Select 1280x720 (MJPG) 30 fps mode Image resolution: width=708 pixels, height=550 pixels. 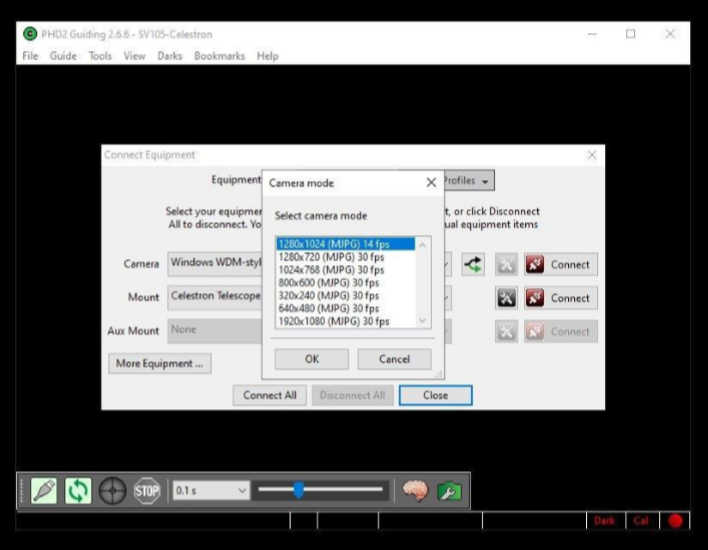point(345,257)
